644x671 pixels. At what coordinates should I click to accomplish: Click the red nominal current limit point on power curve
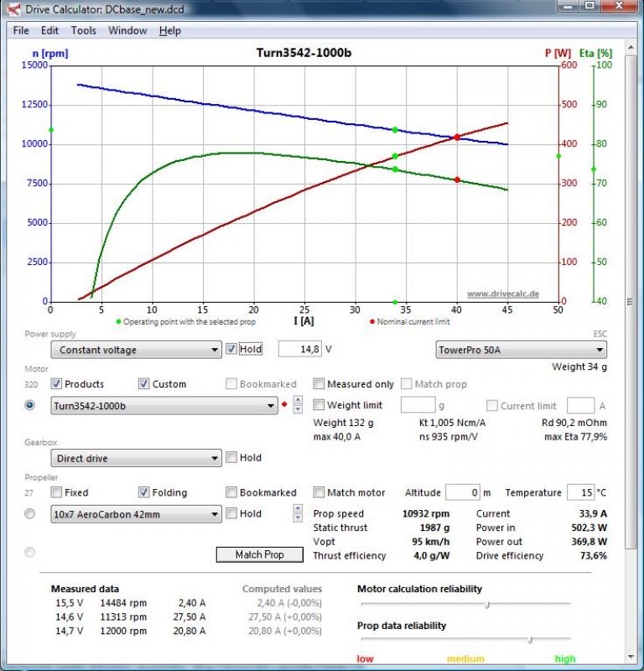click(x=457, y=137)
